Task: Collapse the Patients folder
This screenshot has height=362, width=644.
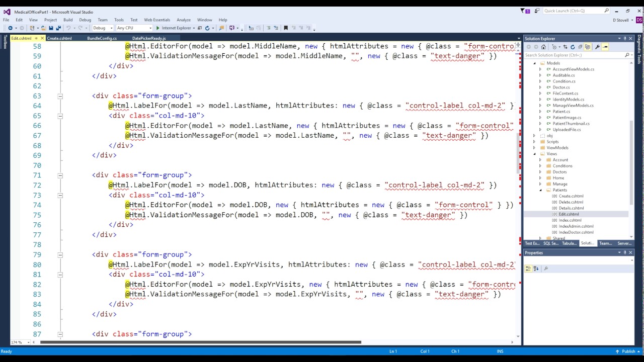Action: pos(540,190)
